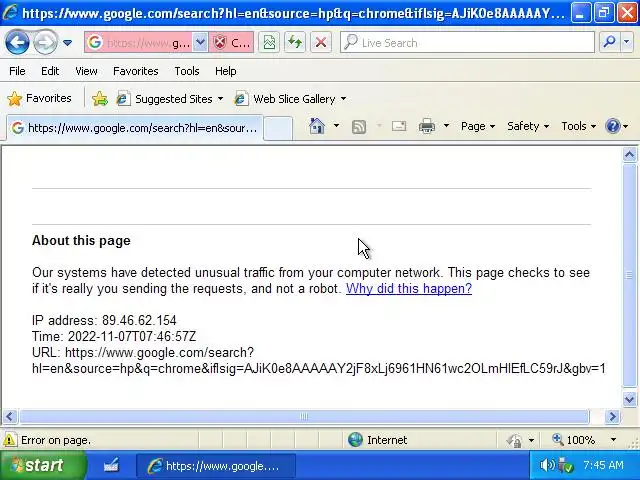
Task: Open the Page command bar menu
Action: coord(478,126)
